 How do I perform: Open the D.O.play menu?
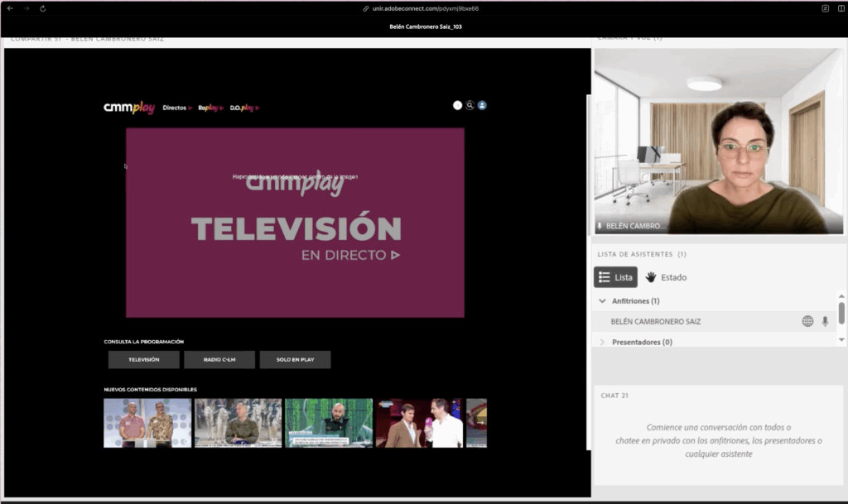pyautogui.click(x=243, y=108)
